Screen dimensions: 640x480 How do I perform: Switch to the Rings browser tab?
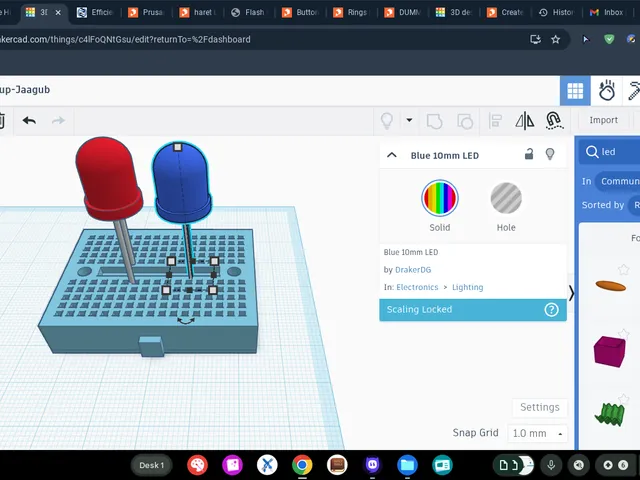(x=351, y=13)
